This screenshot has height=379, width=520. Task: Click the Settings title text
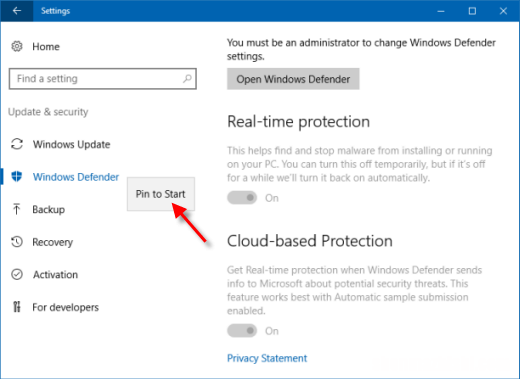point(55,11)
